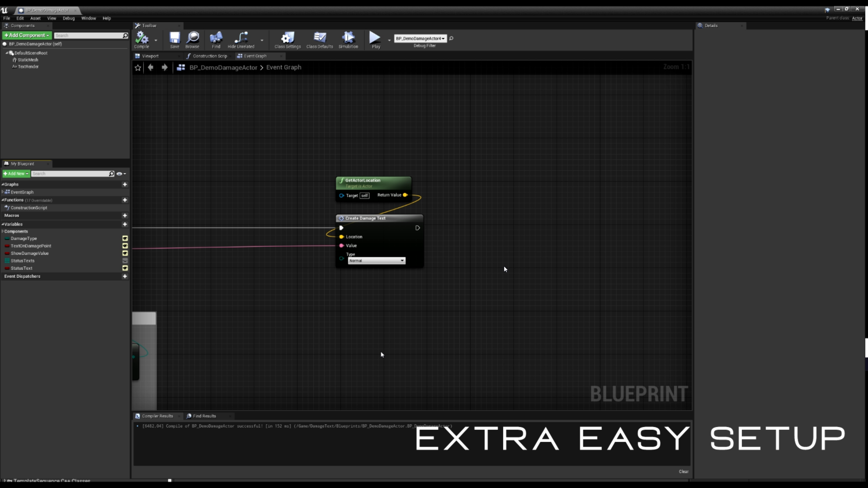Click the Clear button in compiler output
868x488 pixels.
(684, 471)
